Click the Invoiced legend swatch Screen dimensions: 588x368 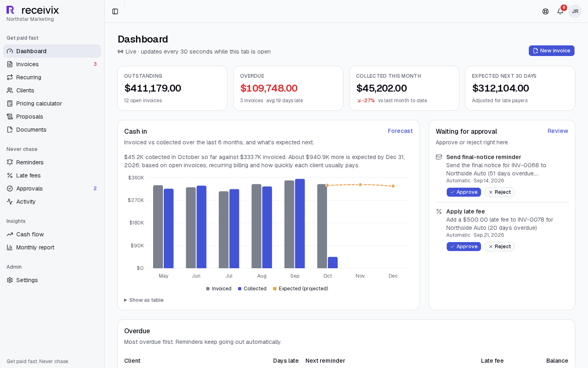208,289
